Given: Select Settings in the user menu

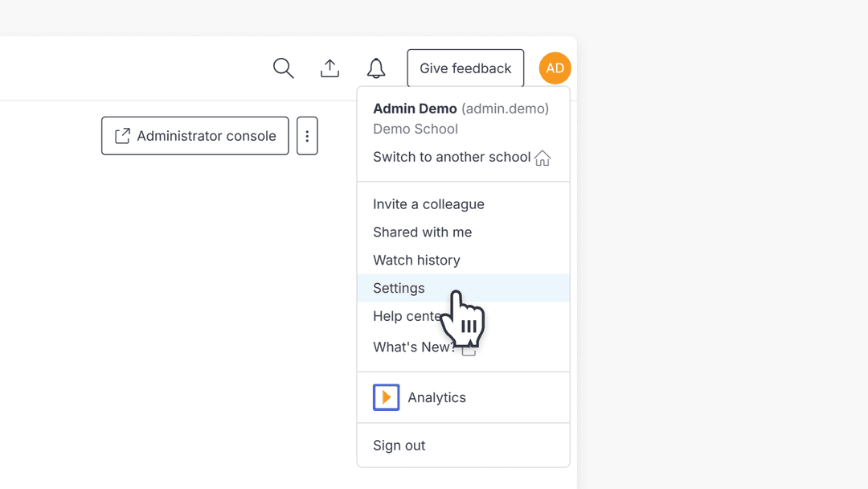Looking at the screenshot, I should tap(464, 288).
